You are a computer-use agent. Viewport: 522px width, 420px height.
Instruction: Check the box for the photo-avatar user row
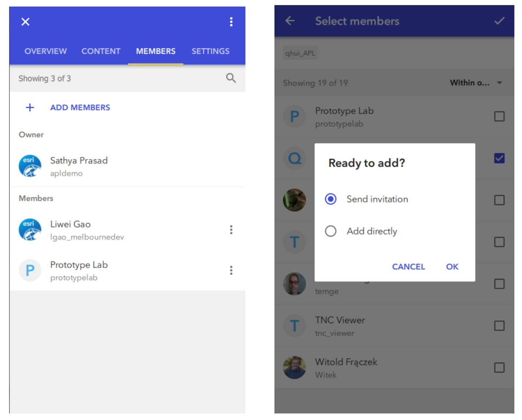499,200
